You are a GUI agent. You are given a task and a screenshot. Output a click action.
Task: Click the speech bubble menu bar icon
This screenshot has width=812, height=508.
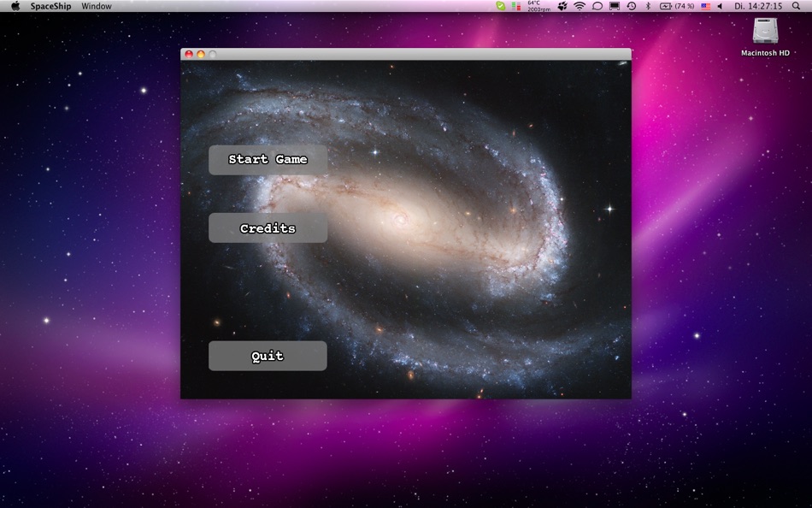[597, 6]
